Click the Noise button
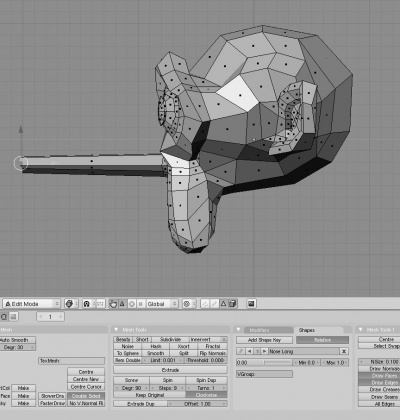Screen dimensions: 400x420 click(x=128, y=346)
